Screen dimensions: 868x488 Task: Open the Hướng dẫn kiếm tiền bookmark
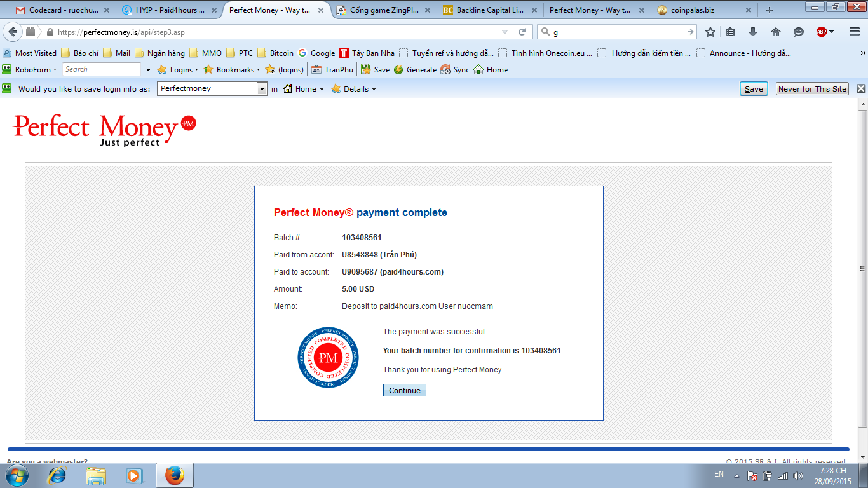pyautogui.click(x=645, y=53)
